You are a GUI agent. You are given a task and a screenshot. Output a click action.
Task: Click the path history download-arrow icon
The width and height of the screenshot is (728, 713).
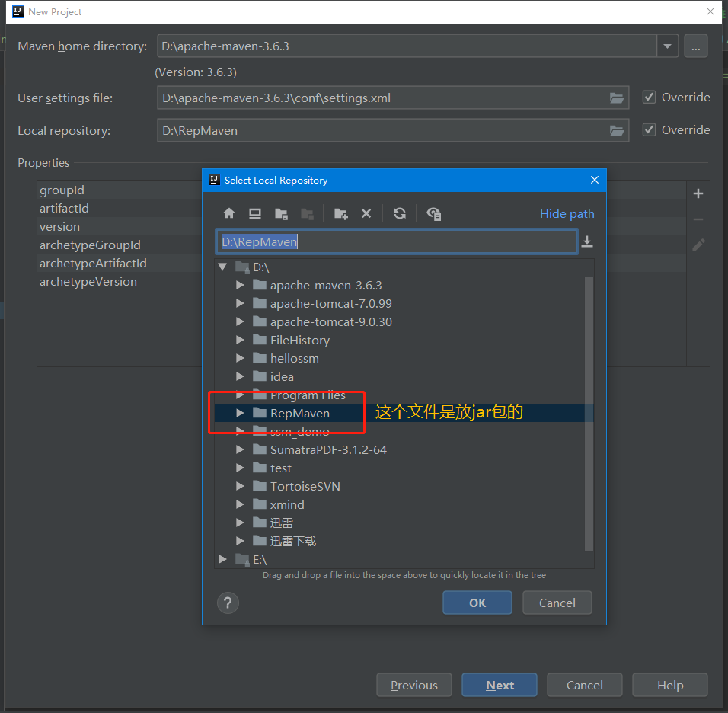tap(587, 241)
